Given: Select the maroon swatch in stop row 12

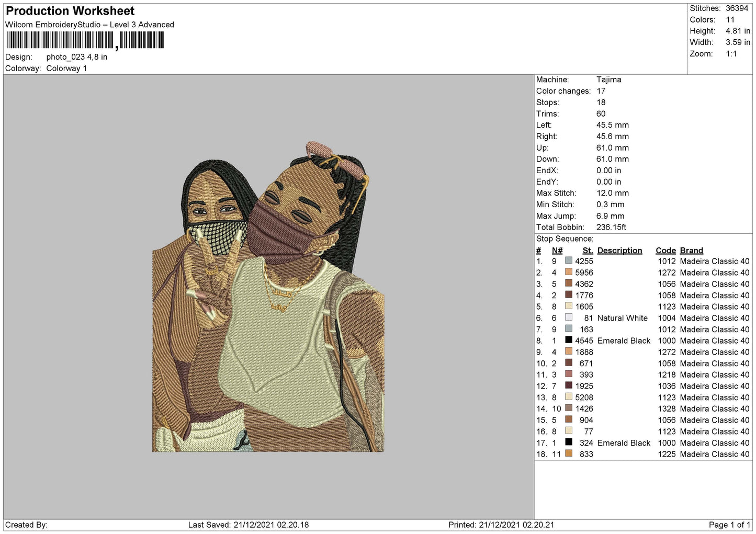Looking at the screenshot, I should click(569, 385).
